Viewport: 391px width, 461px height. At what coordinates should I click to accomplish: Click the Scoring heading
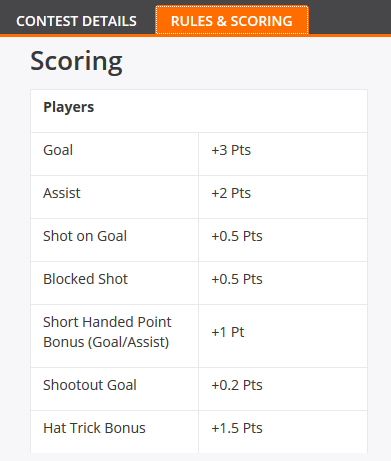76,61
